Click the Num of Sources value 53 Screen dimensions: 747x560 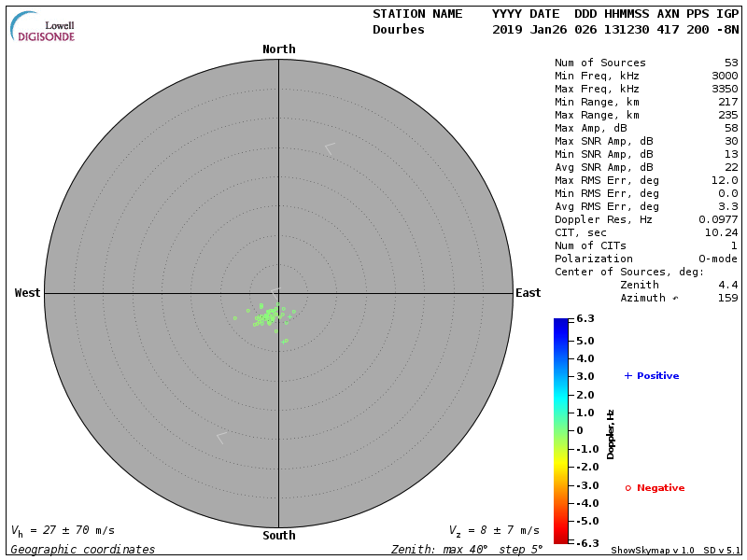coord(730,63)
